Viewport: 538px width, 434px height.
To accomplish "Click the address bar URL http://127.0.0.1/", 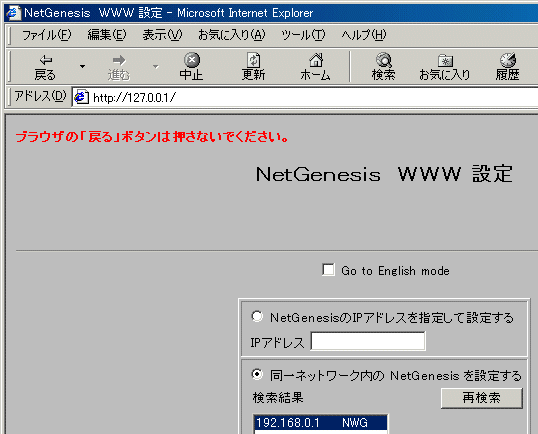I will click(x=134, y=98).
